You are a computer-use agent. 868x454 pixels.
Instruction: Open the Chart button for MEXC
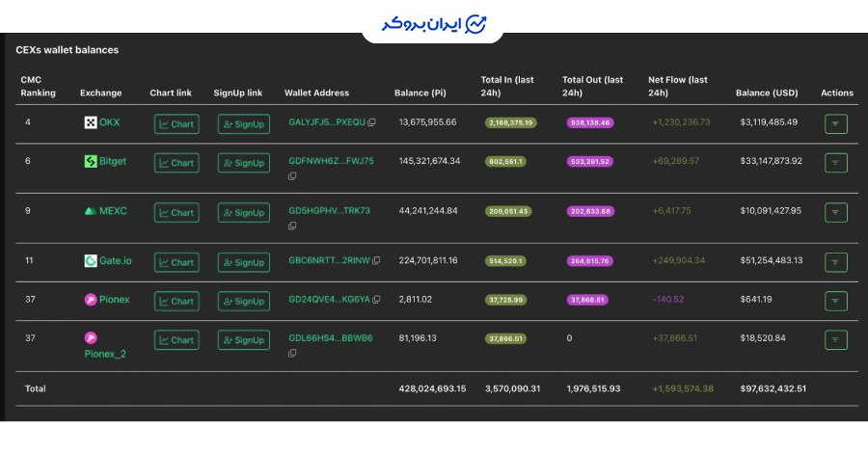point(176,212)
